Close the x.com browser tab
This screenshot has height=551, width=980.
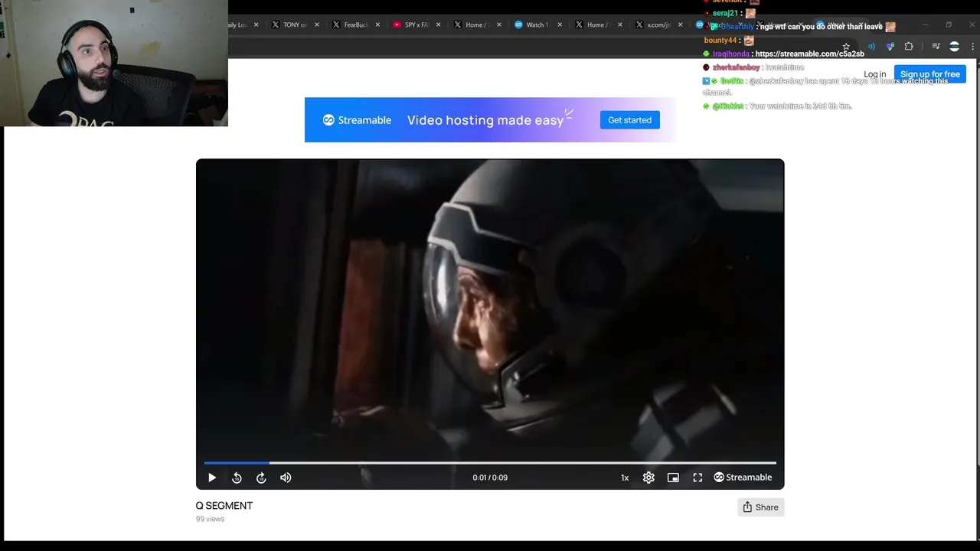pos(680,24)
